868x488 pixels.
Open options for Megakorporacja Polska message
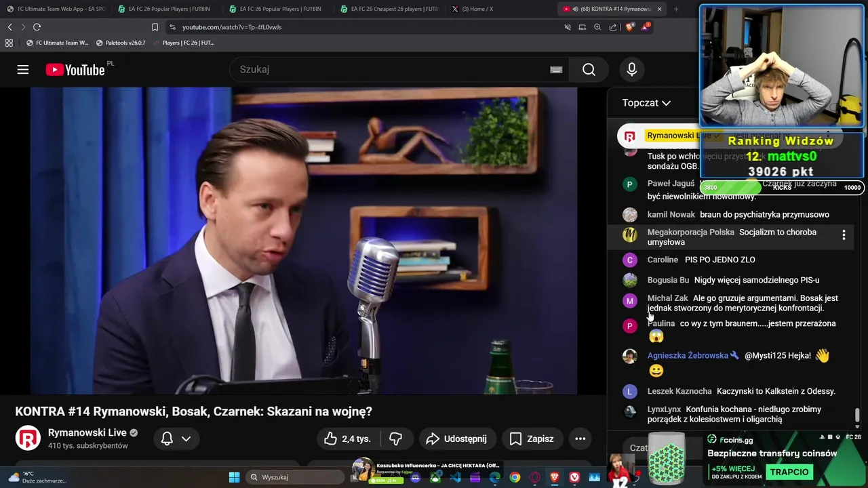click(844, 235)
